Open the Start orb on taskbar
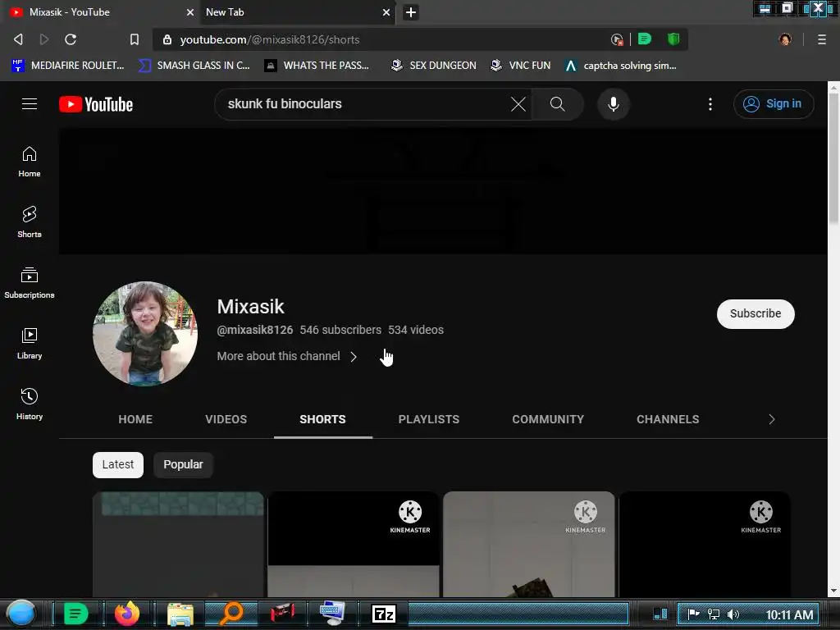This screenshot has height=630, width=840. (21, 614)
